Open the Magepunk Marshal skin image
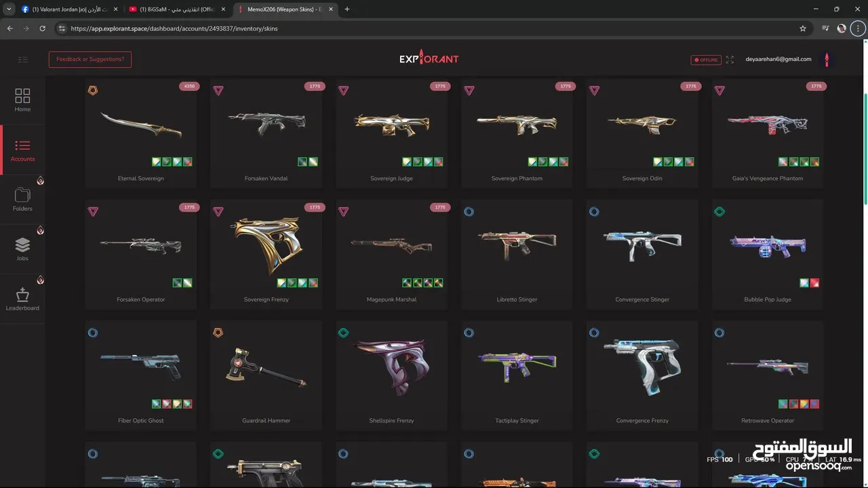Image resolution: width=868 pixels, height=488 pixels. [x=391, y=246]
